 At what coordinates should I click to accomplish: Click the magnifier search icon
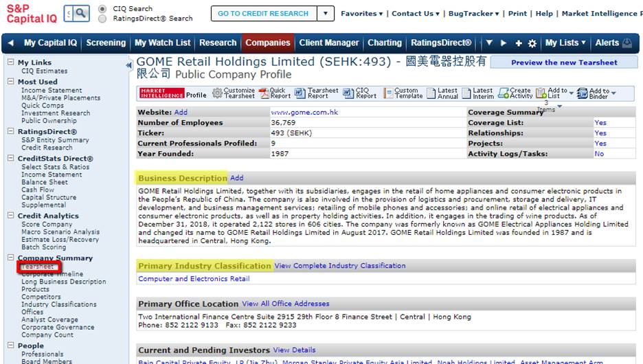click(x=81, y=14)
